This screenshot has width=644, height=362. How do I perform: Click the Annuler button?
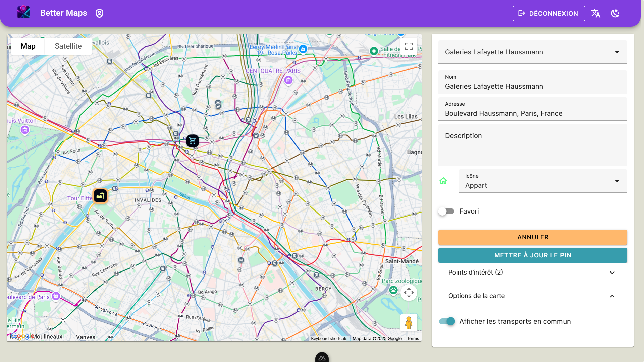532,237
